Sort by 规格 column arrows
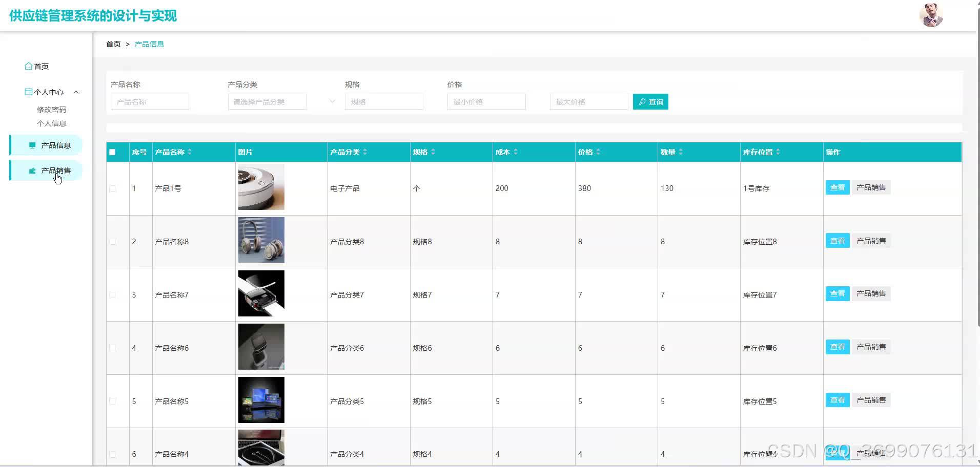 (x=433, y=152)
